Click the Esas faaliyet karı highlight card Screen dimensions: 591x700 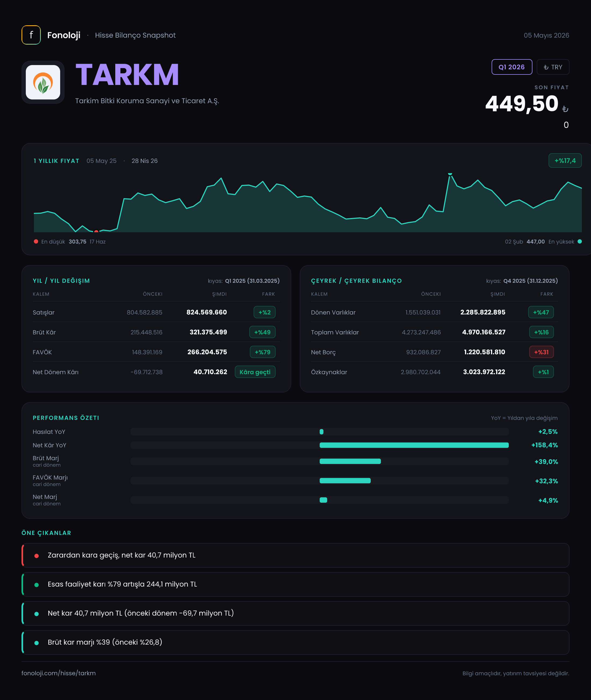point(295,584)
